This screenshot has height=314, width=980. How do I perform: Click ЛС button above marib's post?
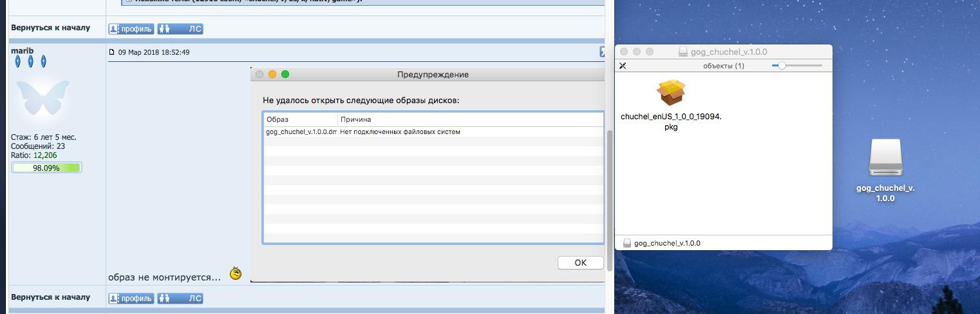[180, 28]
